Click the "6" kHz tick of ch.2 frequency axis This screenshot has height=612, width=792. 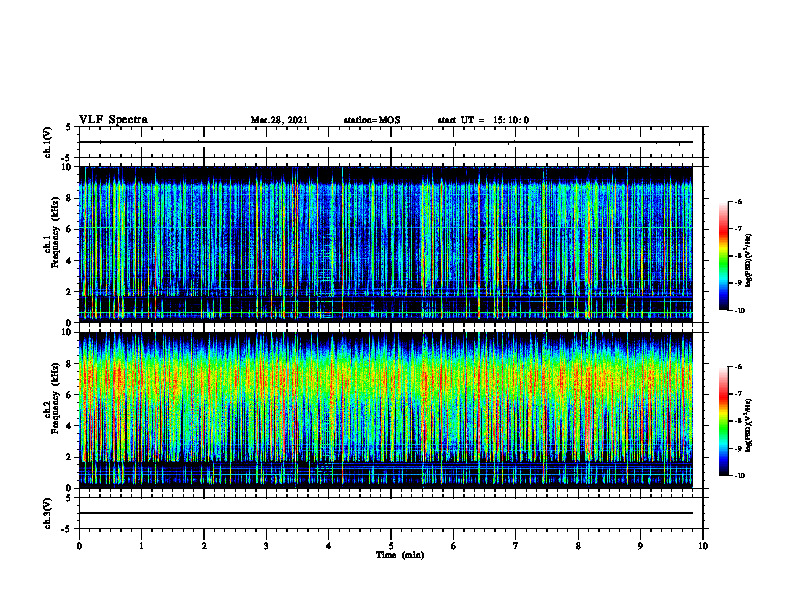[x=70, y=395]
